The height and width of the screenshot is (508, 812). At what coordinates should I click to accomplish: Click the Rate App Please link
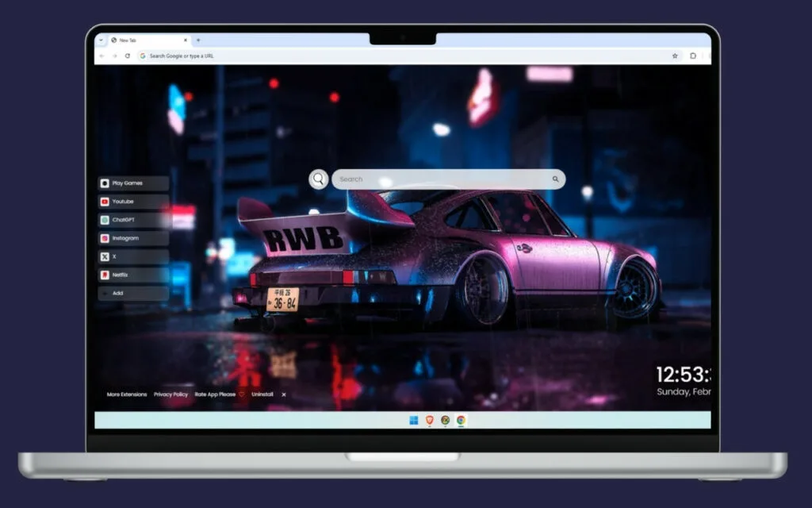pyautogui.click(x=219, y=394)
